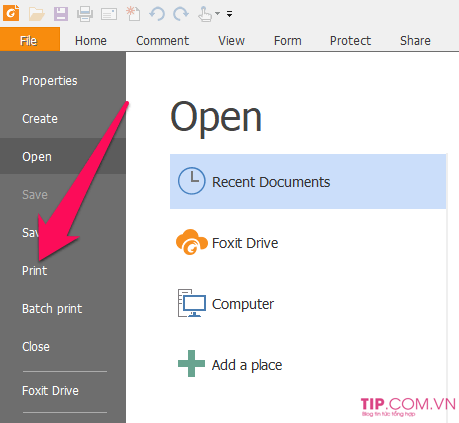Expand Customize Quick Access Toolbar arrow
The height and width of the screenshot is (423, 459).
229,14
